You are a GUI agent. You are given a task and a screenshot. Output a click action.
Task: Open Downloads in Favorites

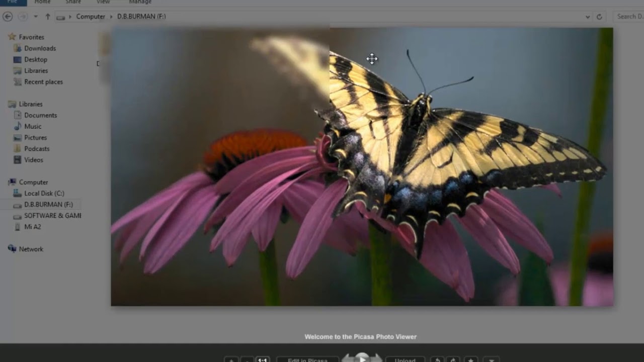coord(40,48)
